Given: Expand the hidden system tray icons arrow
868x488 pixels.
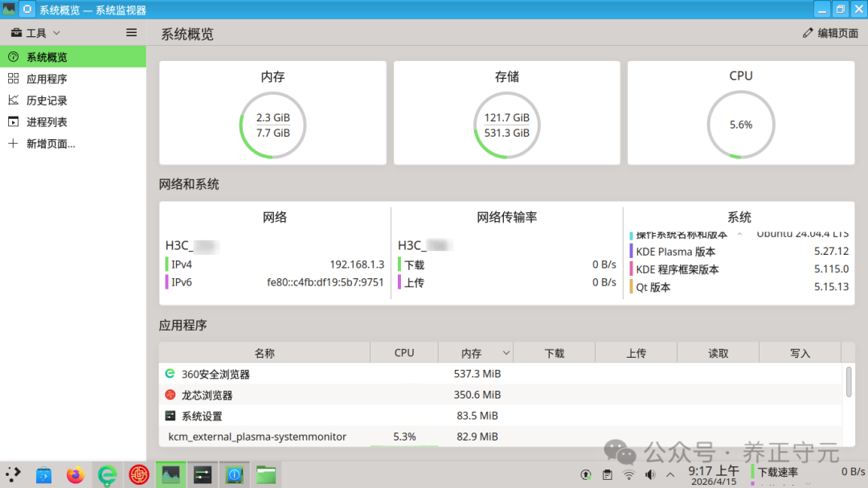Looking at the screenshot, I should coord(670,474).
